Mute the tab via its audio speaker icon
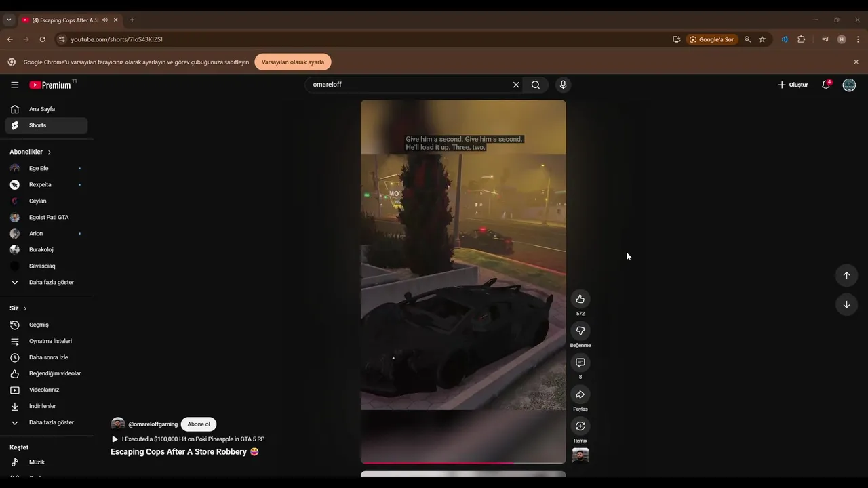Viewport: 868px width, 488px height. click(104, 20)
